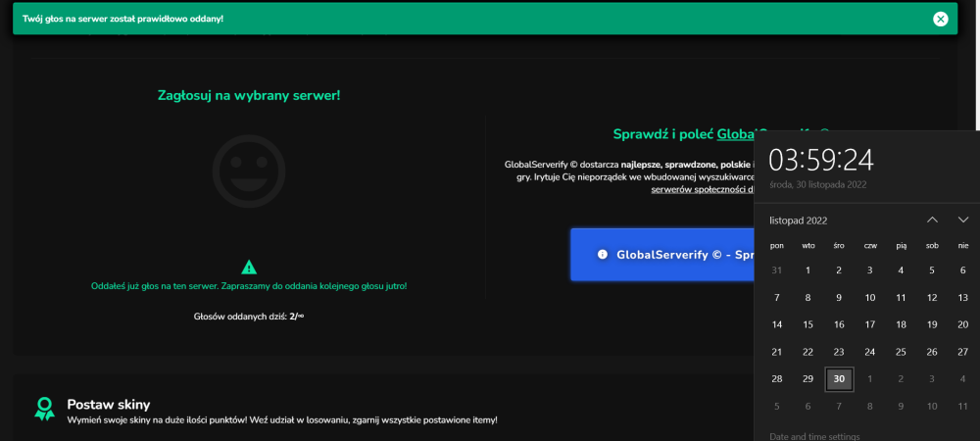Screen dimensions: 980x441
Task: Click the info icon on the blue GlobalServerify button
Action: pos(603,254)
